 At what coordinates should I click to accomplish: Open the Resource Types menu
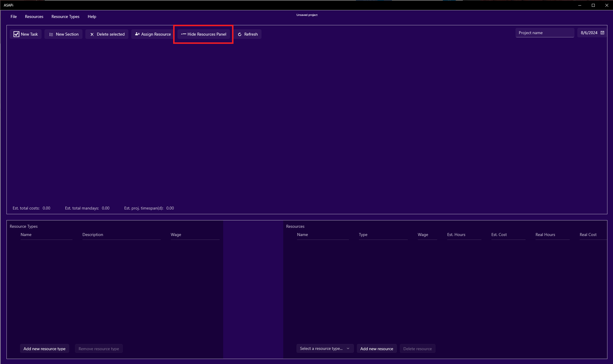[x=65, y=16]
